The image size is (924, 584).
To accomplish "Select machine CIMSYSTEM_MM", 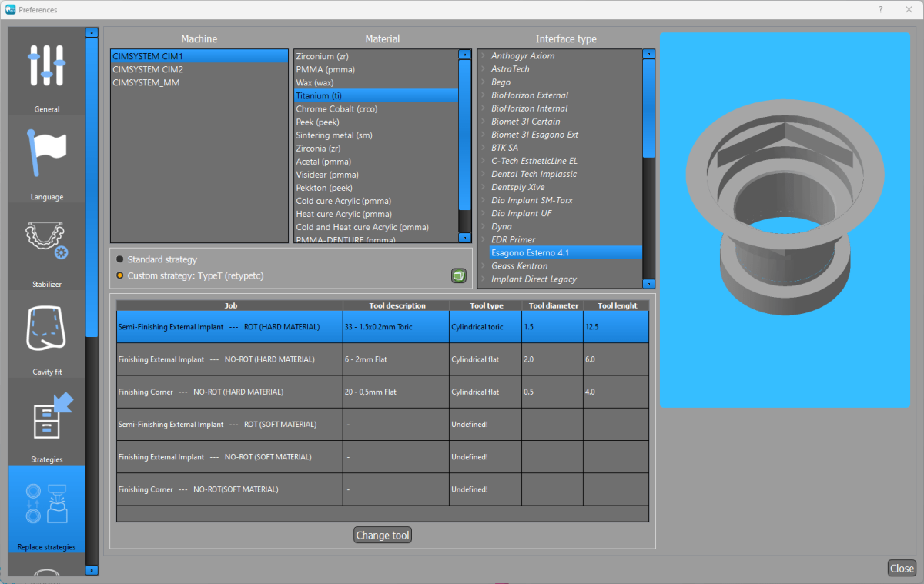I will pos(199,82).
